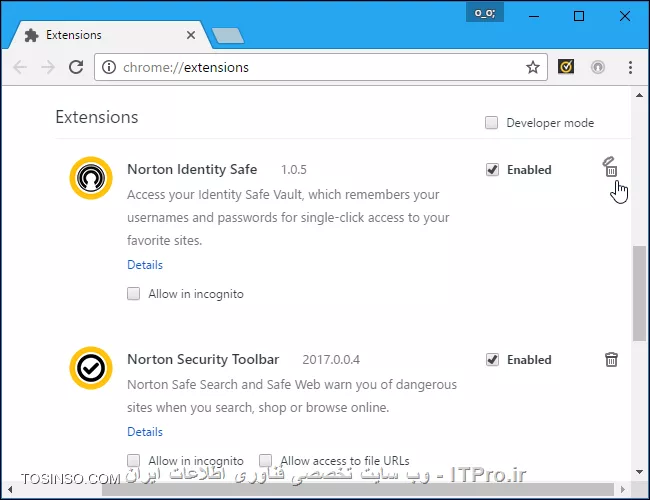View site information icon in address bar
This screenshot has width=650, height=500.
[x=109, y=67]
